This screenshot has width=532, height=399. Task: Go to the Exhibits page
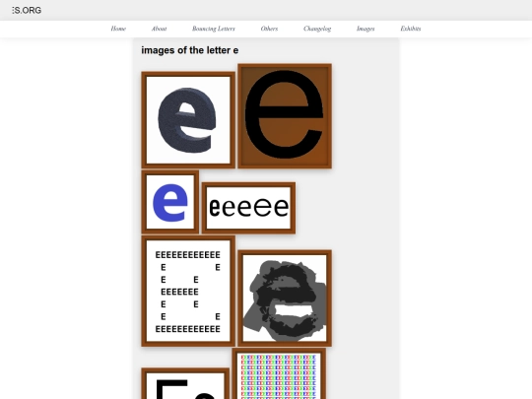[411, 29]
